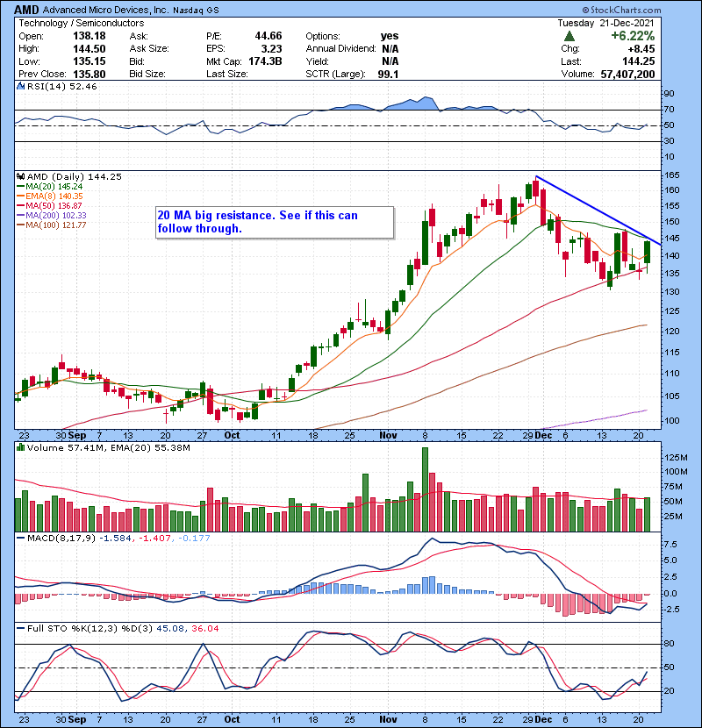
Task: Click the High value 144.50
Action: pos(90,49)
